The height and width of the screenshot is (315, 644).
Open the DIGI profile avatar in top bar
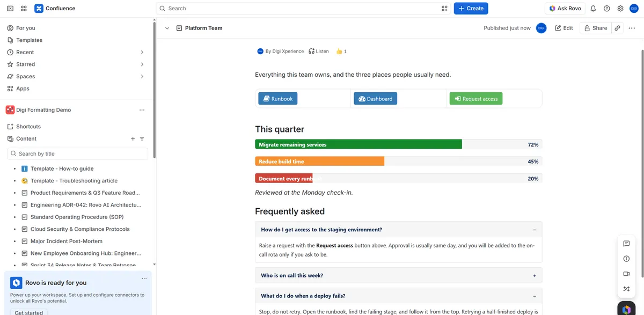634,9
